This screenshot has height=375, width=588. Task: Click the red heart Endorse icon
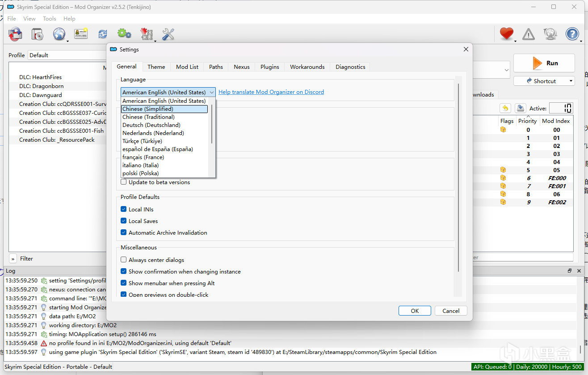pos(507,34)
